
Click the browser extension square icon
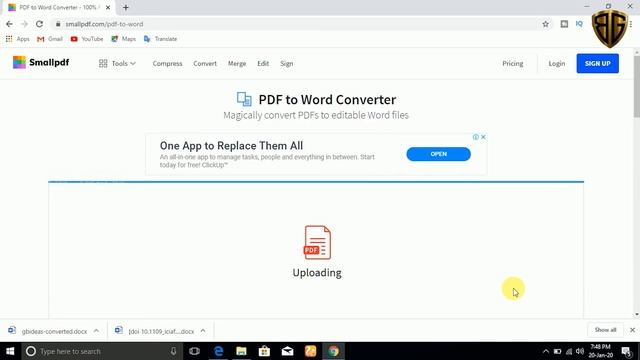pos(564,24)
